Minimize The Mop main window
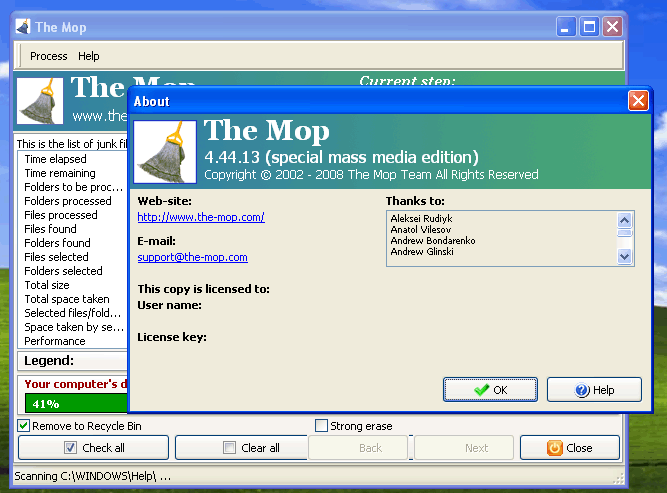 [566, 27]
